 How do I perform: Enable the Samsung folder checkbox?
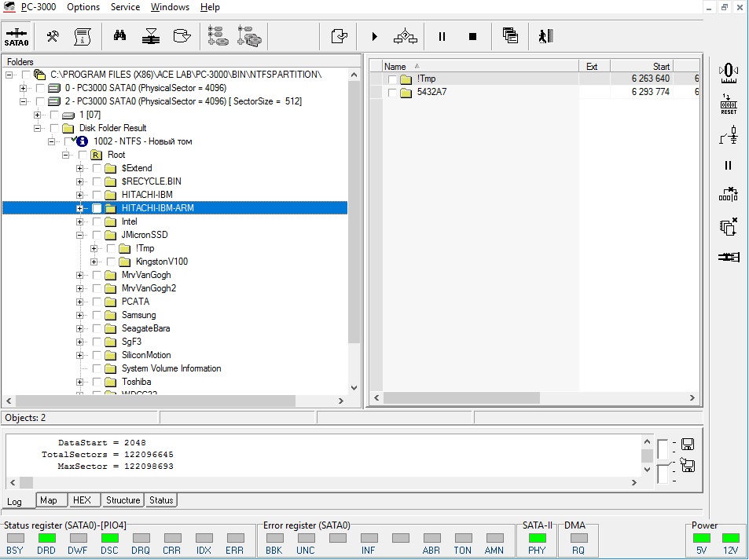point(97,315)
